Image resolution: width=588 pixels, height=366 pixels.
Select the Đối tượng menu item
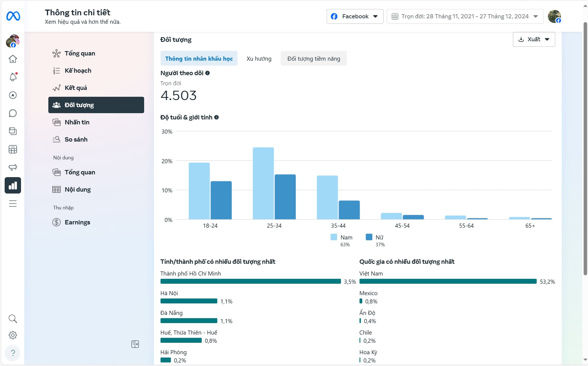(x=96, y=105)
